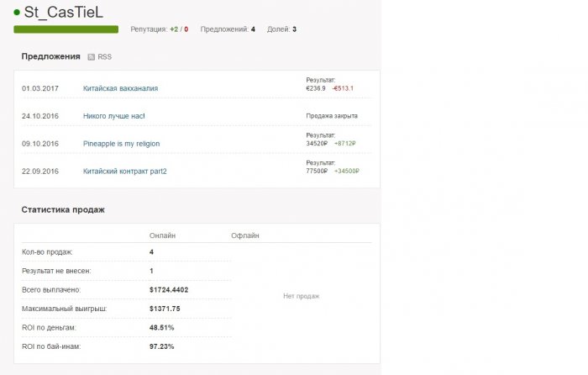This screenshot has width=588, height=375.
Task: Click the RSS feed icon
Action: (x=92, y=57)
